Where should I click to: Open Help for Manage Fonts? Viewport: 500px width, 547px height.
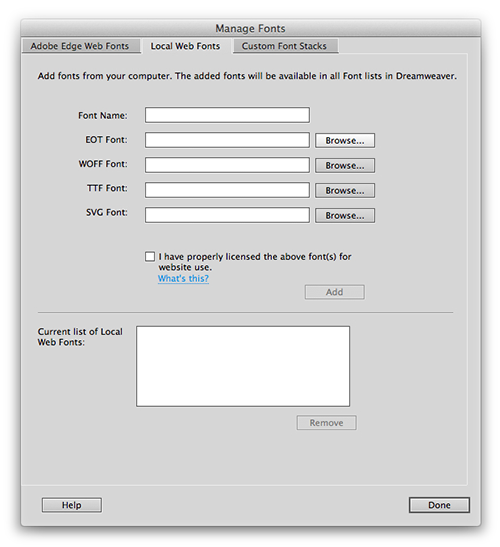[x=72, y=505]
